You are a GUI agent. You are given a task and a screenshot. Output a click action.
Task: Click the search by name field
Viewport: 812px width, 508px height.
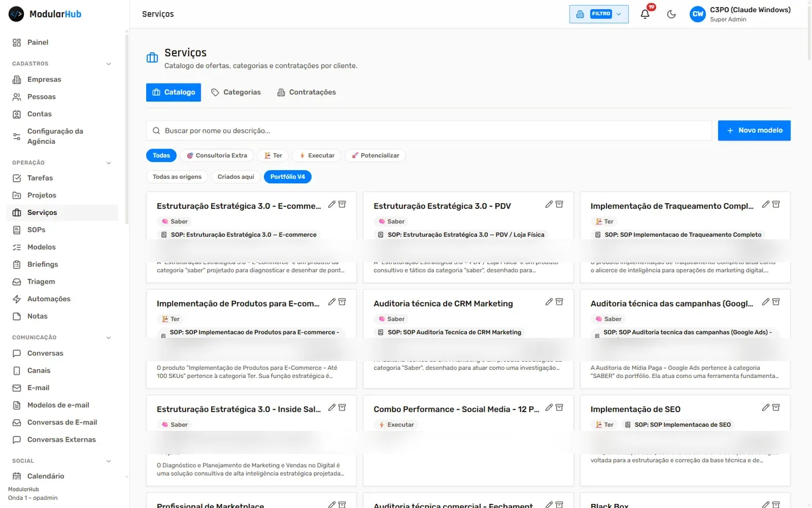point(429,131)
